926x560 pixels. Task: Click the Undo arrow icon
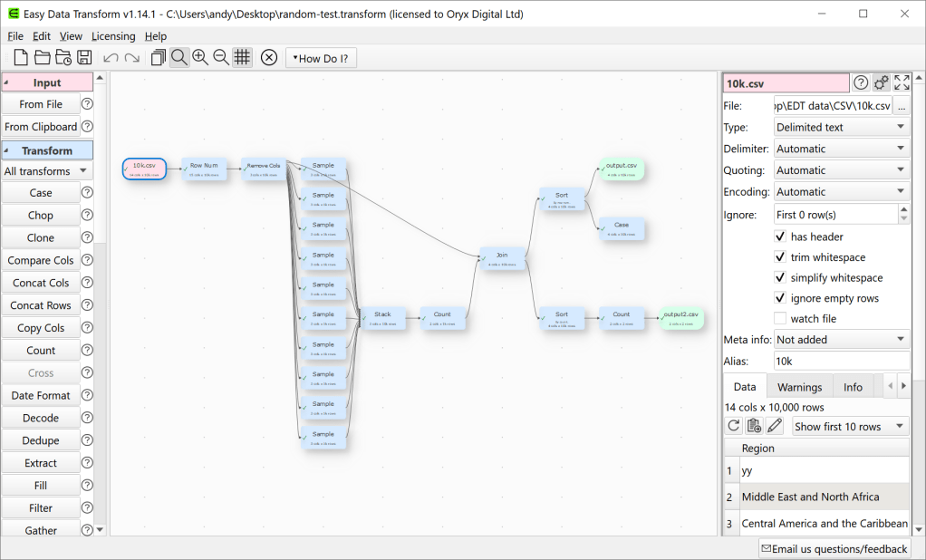click(110, 56)
